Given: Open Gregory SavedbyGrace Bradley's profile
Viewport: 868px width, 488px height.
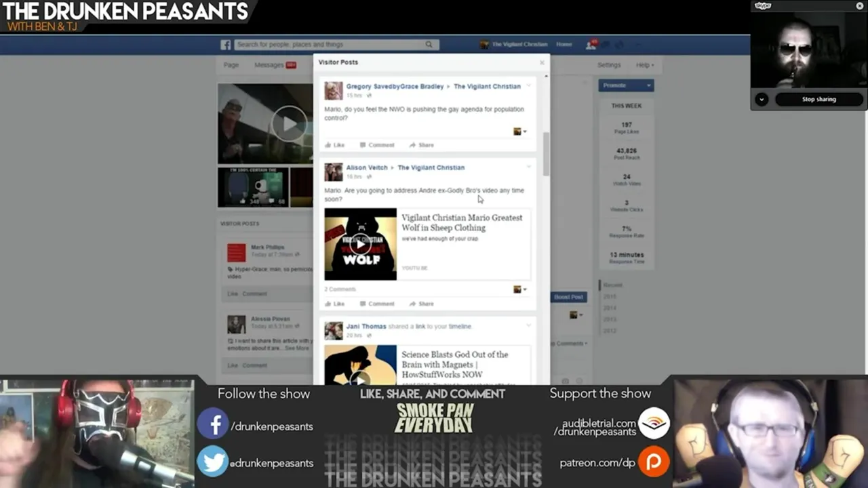Looking at the screenshot, I should pyautogui.click(x=395, y=87).
